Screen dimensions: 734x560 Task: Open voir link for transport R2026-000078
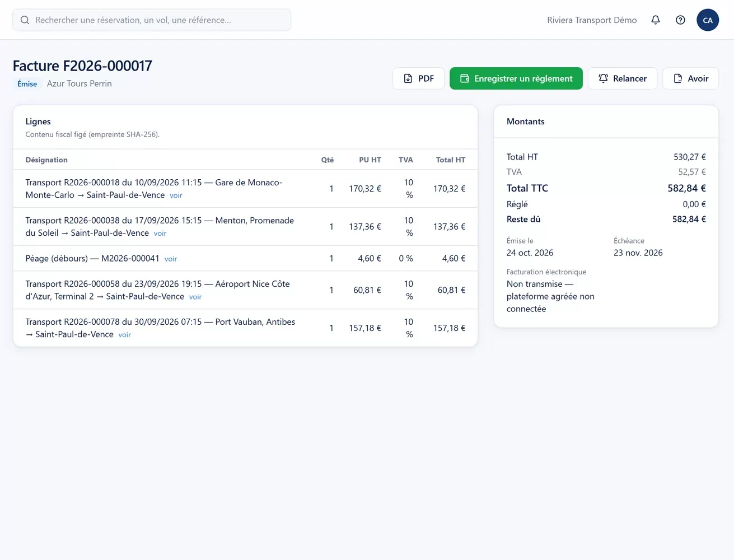125,335
